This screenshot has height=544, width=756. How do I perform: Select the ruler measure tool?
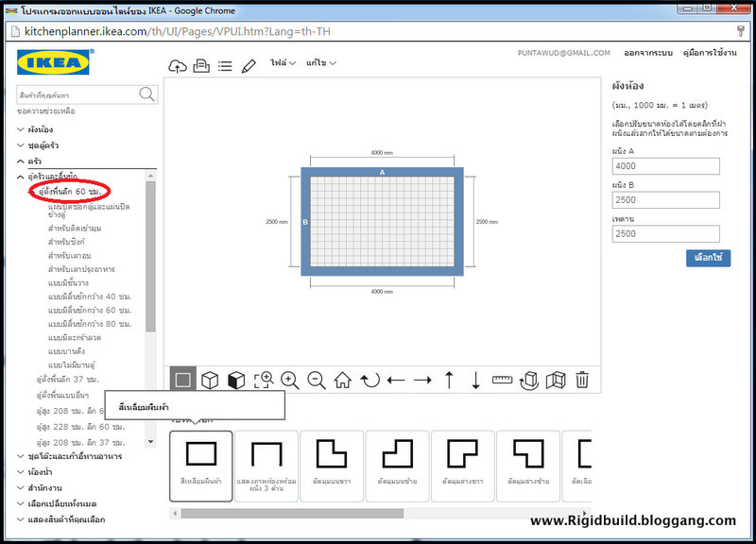coord(502,380)
